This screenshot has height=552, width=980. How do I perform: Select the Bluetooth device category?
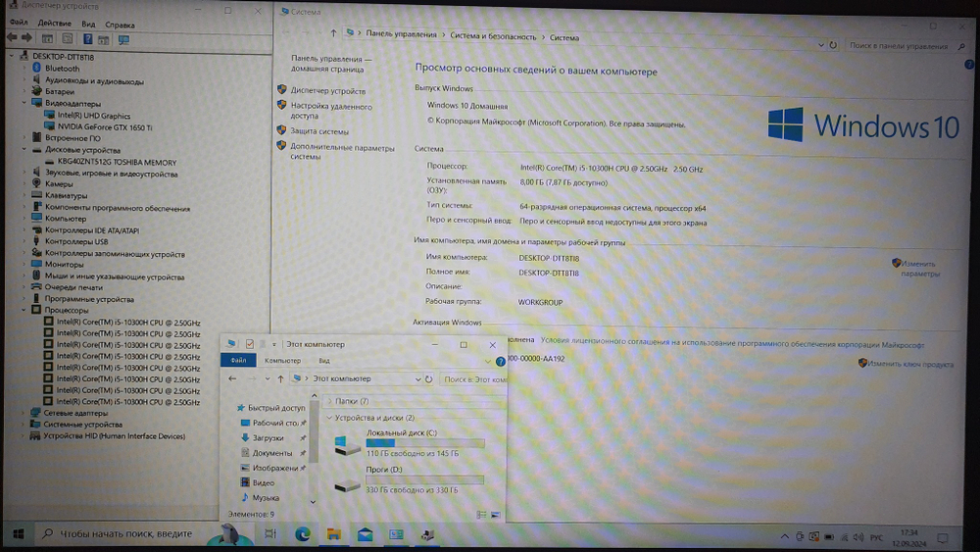(x=62, y=68)
